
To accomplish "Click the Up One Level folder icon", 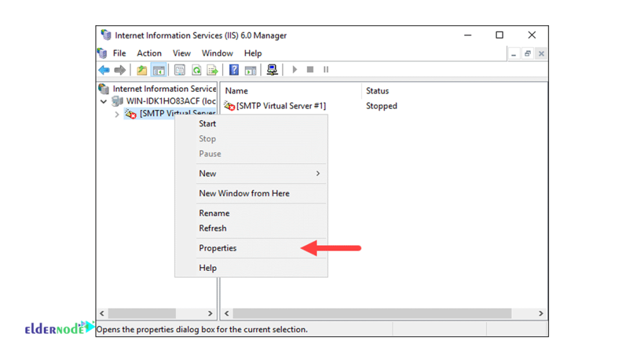I will (142, 70).
